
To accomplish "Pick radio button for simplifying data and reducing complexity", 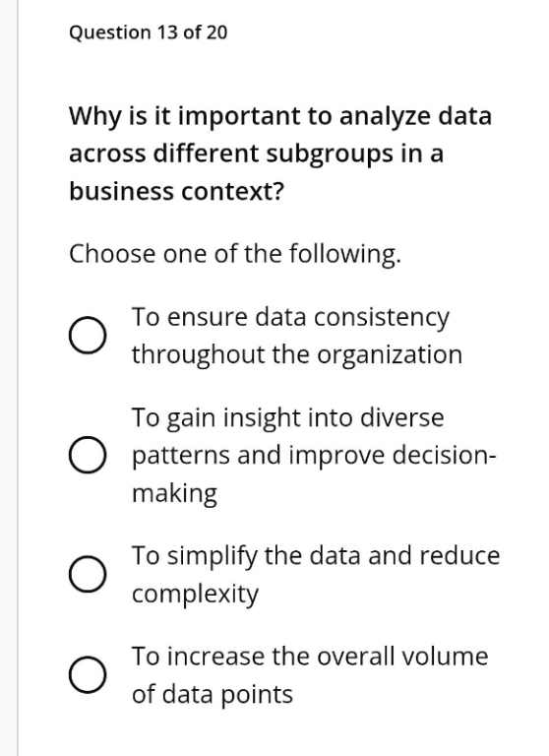I will (x=88, y=574).
